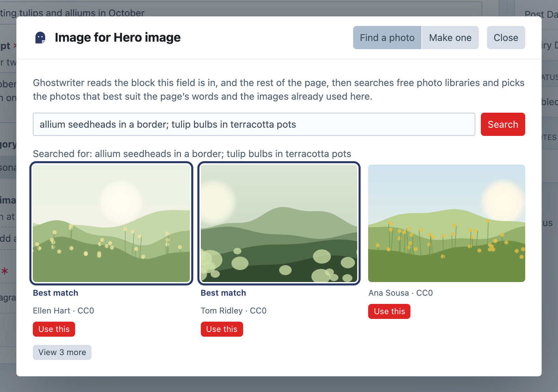Click the 'Image for Hero image' dialog title
This screenshot has height=392, width=558.
point(118,38)
